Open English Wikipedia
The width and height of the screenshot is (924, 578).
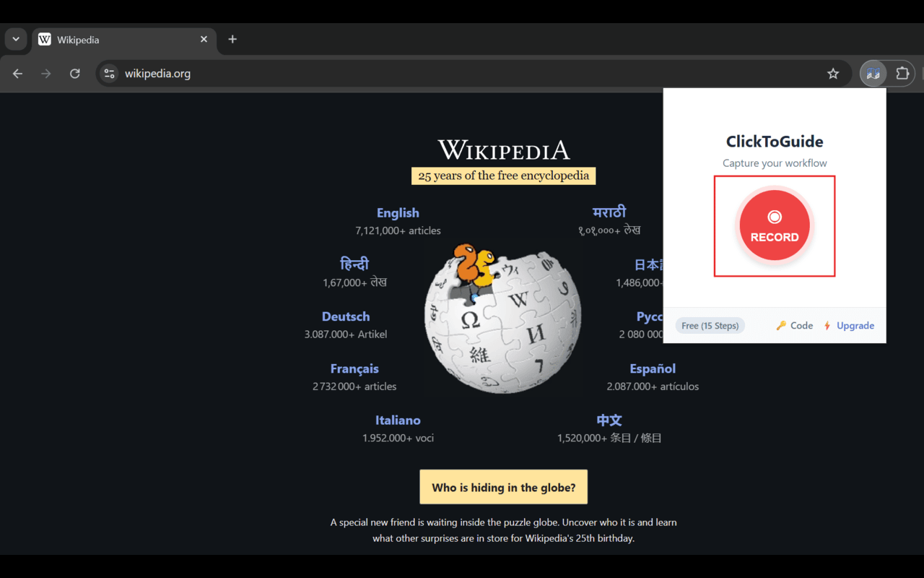point(398,212)
